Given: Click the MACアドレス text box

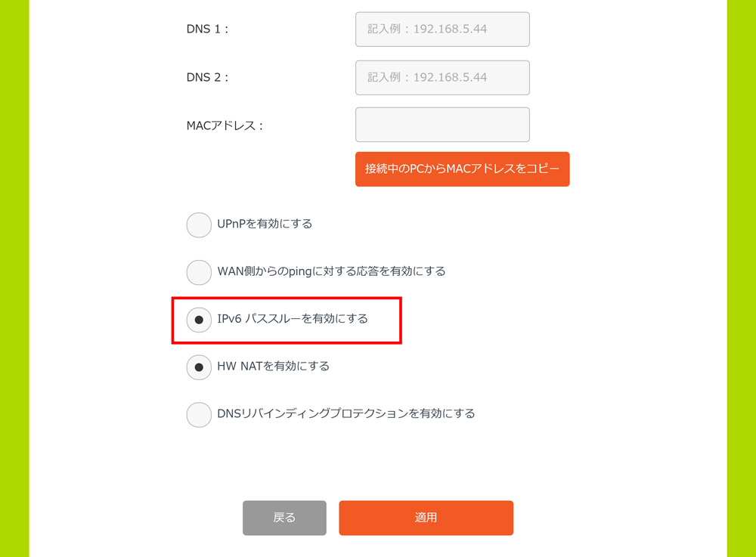Looking at the screenshot, I should pos(442,125).
